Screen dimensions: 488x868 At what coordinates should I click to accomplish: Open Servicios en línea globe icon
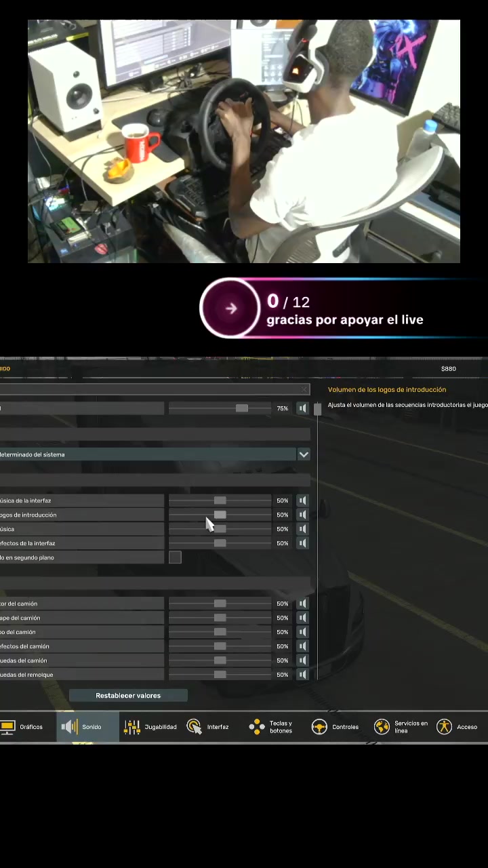point(382,727)
